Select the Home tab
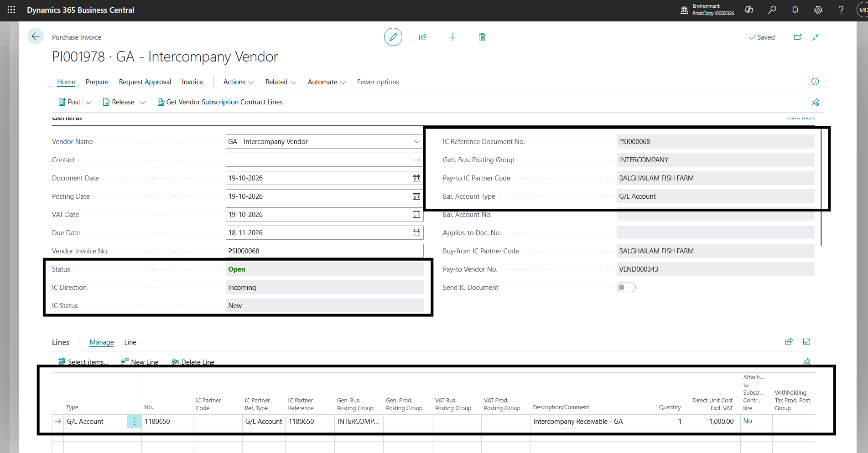The width and height of the screenshot is (868, 453). (66, 82)
